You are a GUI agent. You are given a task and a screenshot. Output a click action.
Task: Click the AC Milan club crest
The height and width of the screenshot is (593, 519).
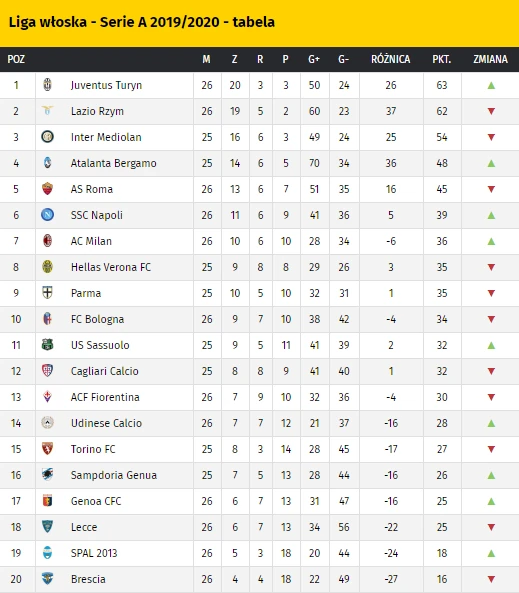[47, 241]
